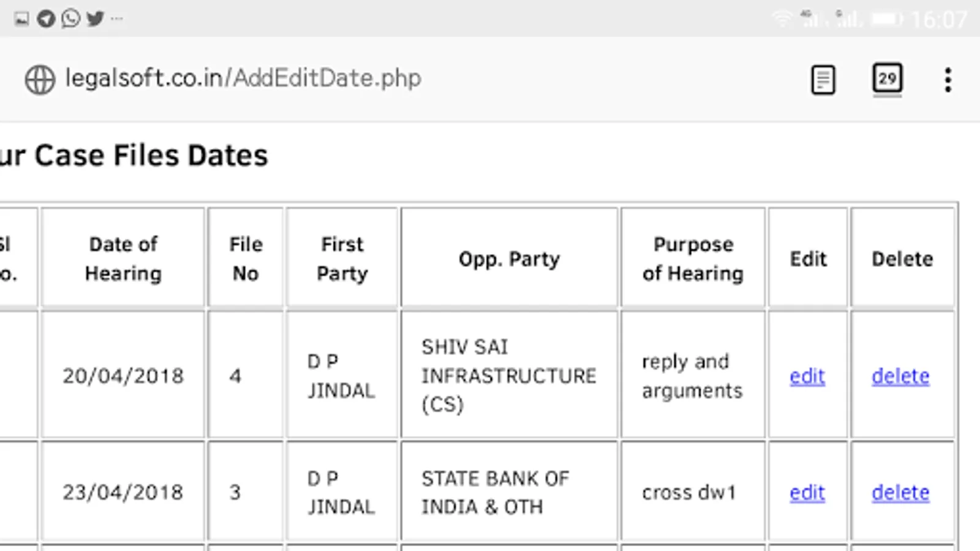Click the Date of Hearing column header
The width and height of the screenshot is (980, 551).
click(123, 258)
